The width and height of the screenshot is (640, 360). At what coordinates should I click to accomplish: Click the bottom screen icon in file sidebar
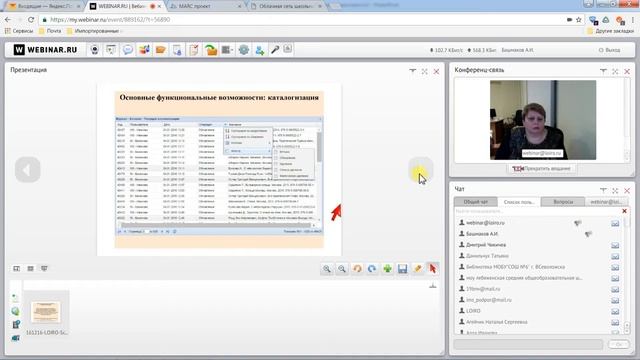(x=16, y=338)
